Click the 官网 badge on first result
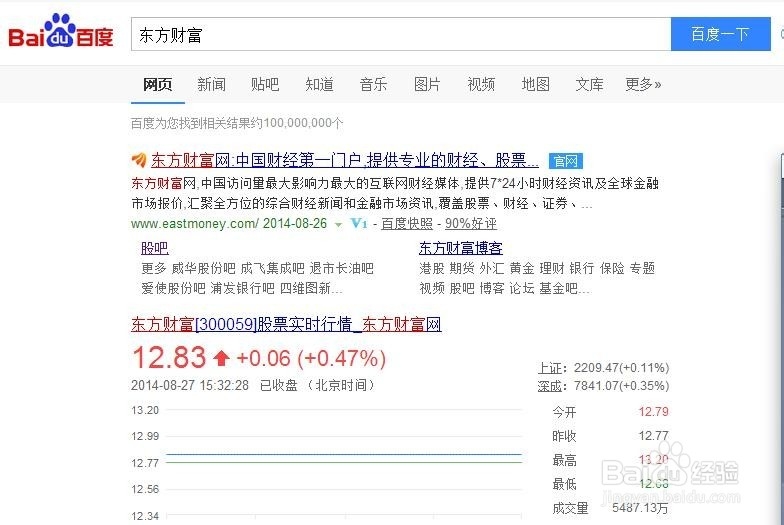The image size is (784, 525). pos(566,161)
